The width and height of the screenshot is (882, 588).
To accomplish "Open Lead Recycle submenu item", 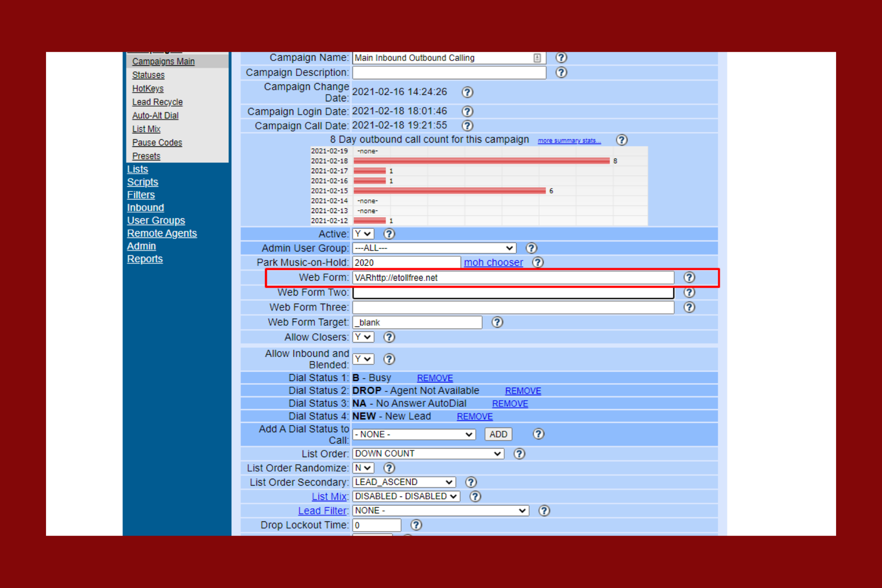I will click(x=157, y=102).
